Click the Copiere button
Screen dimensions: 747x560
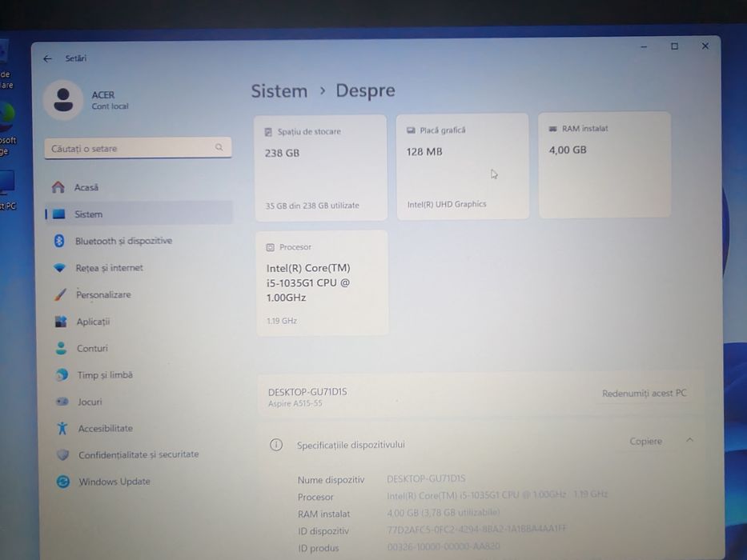pos(645,442)
